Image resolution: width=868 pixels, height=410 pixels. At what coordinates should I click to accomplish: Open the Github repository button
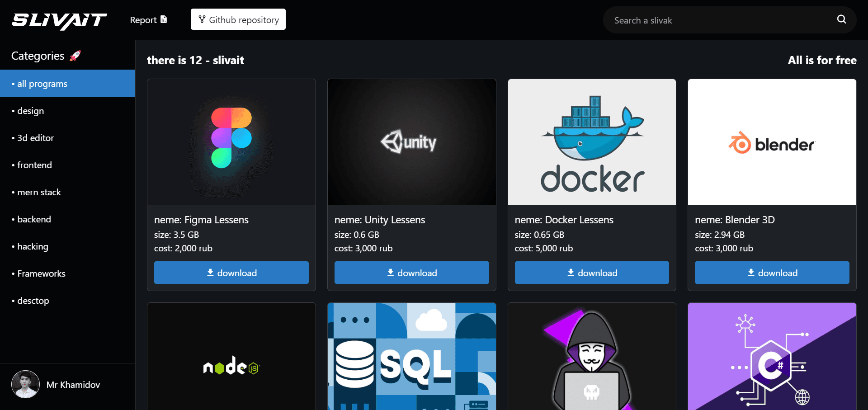[238, 19]
